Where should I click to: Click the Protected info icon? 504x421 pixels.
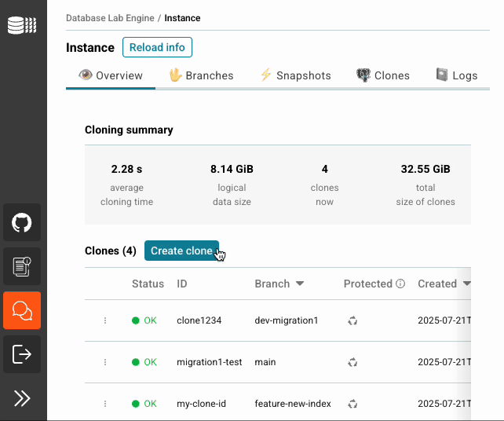pos(400,284)
